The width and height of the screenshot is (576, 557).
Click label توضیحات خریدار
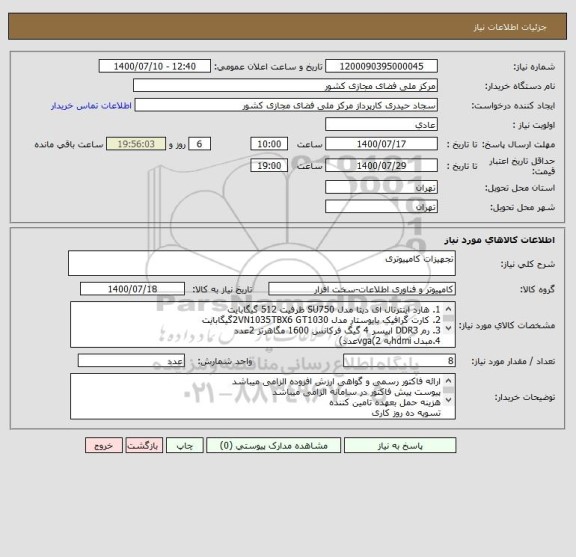(x=525, y=398)
